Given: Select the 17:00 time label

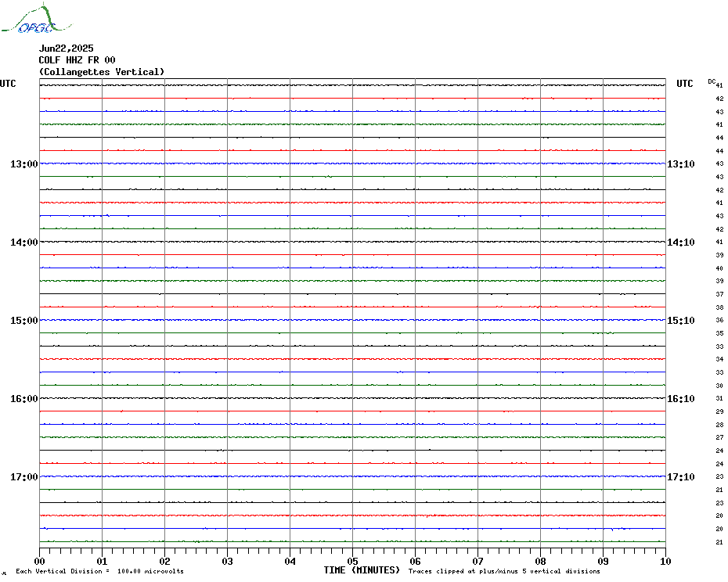Looking at the screenshot, I should 23,477.
